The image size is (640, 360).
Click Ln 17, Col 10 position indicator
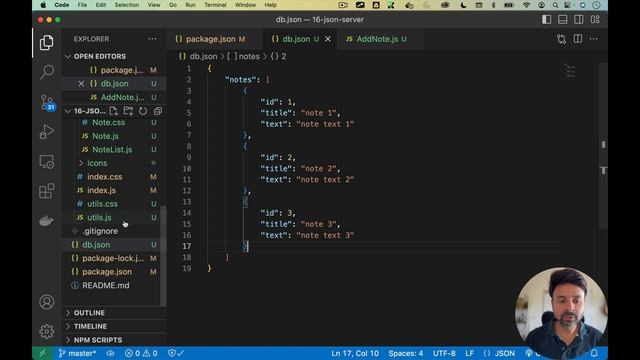pyautogui.click(x=355, y=353)
